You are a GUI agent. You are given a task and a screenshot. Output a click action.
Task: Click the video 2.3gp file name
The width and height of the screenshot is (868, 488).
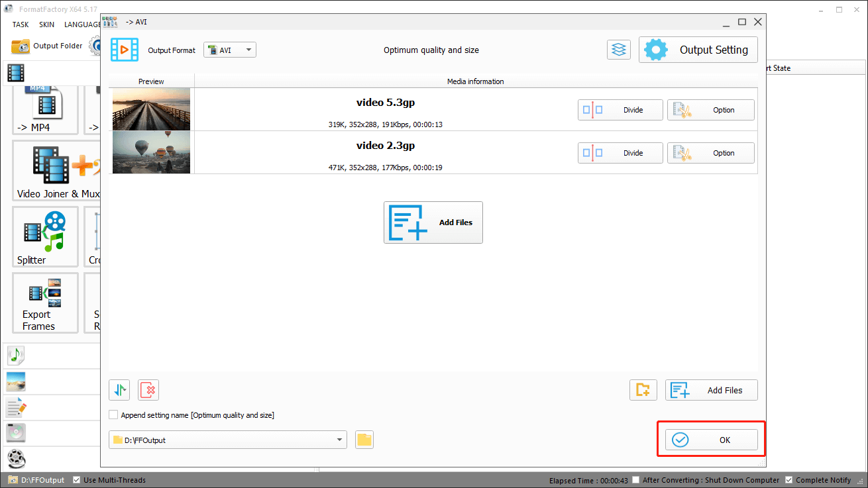[x=386, y=146]
